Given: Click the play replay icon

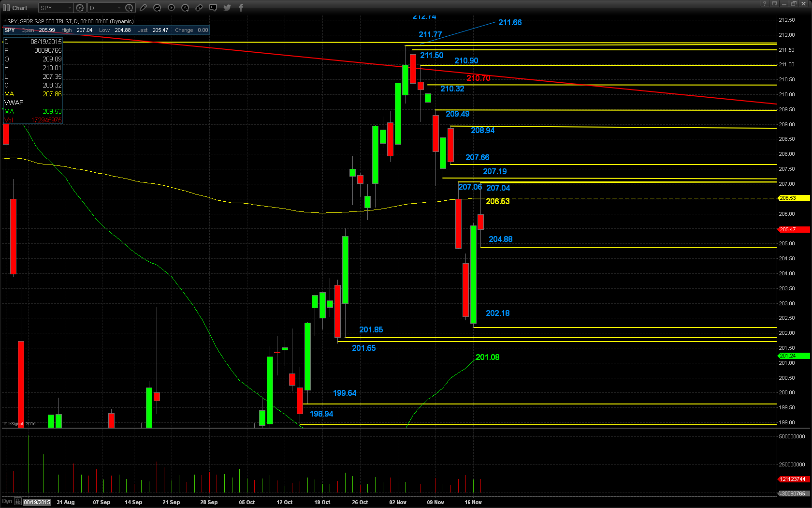Looking at the screenshot, I should (x=171, y=8).
